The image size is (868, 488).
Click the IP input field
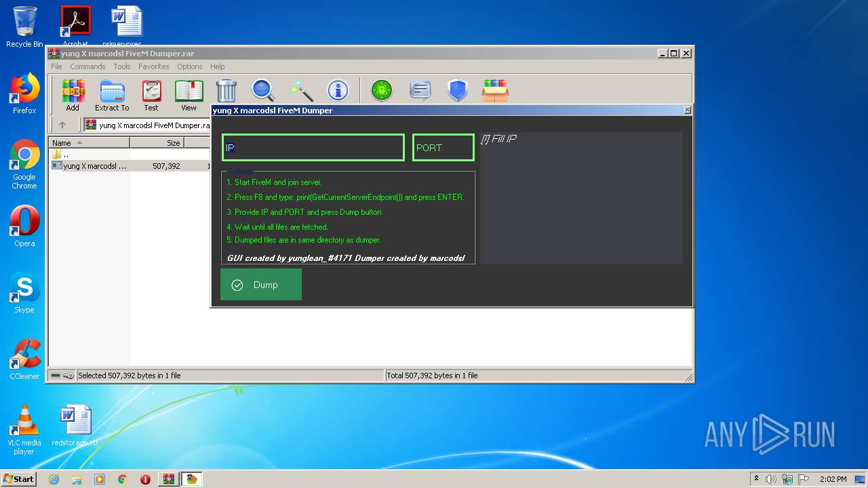313,148
